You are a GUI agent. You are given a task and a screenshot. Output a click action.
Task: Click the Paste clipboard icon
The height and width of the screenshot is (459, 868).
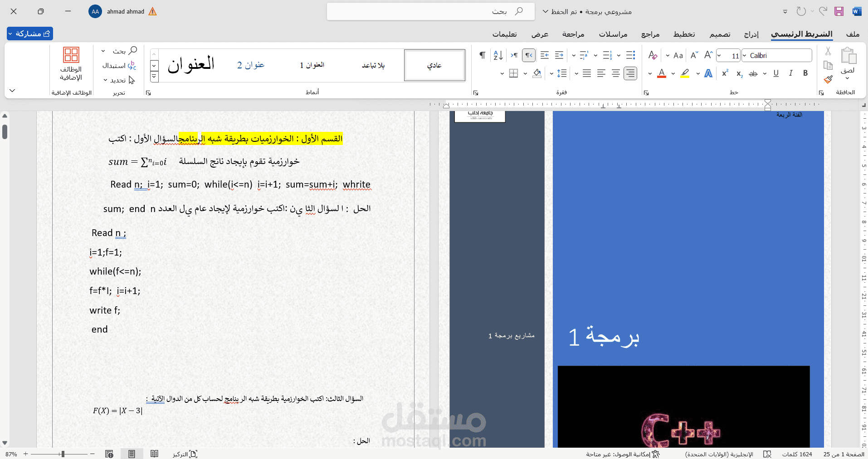pyautogui.click(x=848, y=56)
